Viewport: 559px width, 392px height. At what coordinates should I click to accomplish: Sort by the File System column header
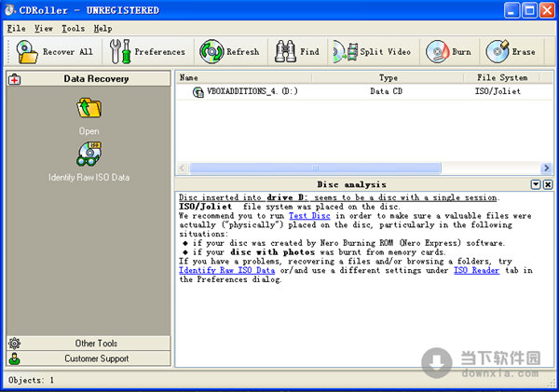click(502, 77)
